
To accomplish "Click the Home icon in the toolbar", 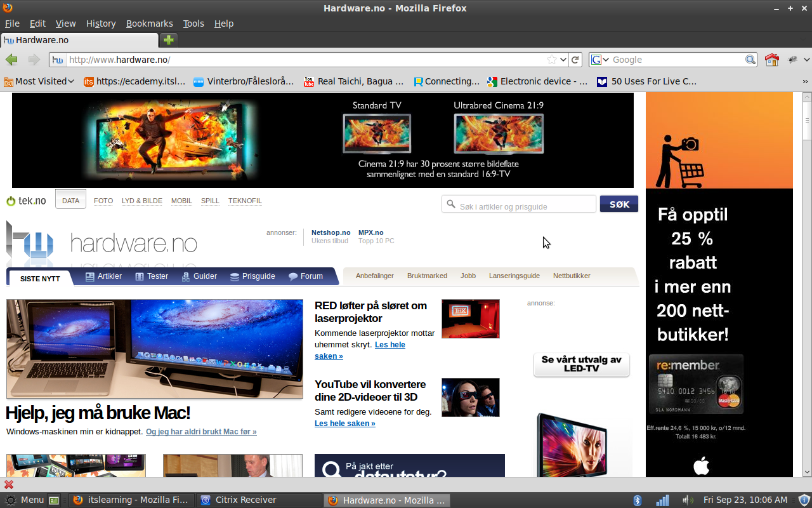I will pyautogui.click(x=771, y=60).
